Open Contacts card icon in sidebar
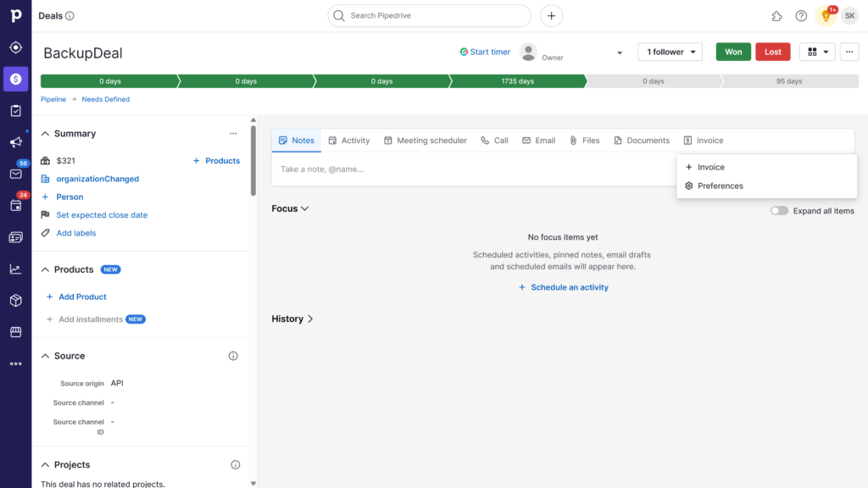 coord(15,237)
